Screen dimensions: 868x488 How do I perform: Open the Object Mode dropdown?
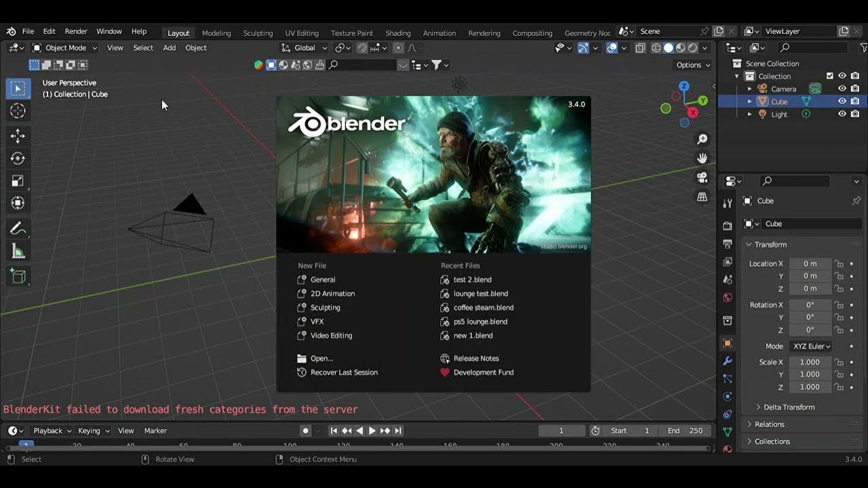(x=65, y=48)
